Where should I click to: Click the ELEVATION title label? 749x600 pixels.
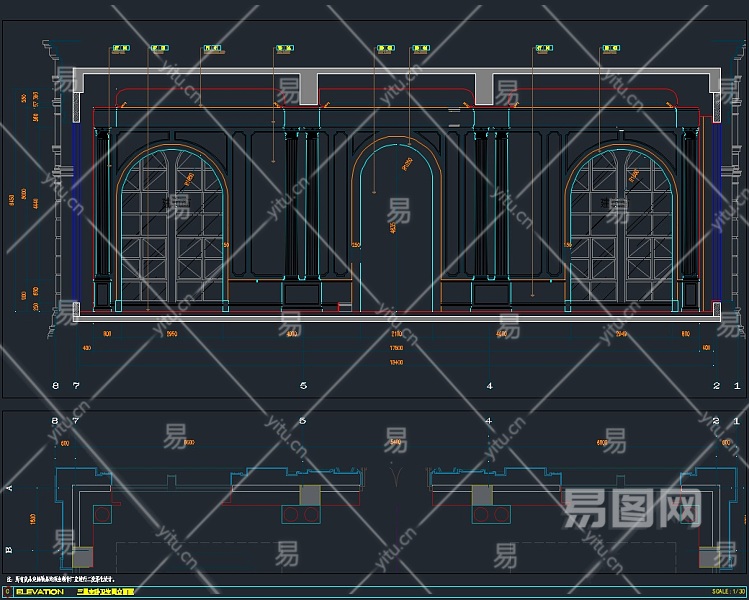tap(40, 592)
